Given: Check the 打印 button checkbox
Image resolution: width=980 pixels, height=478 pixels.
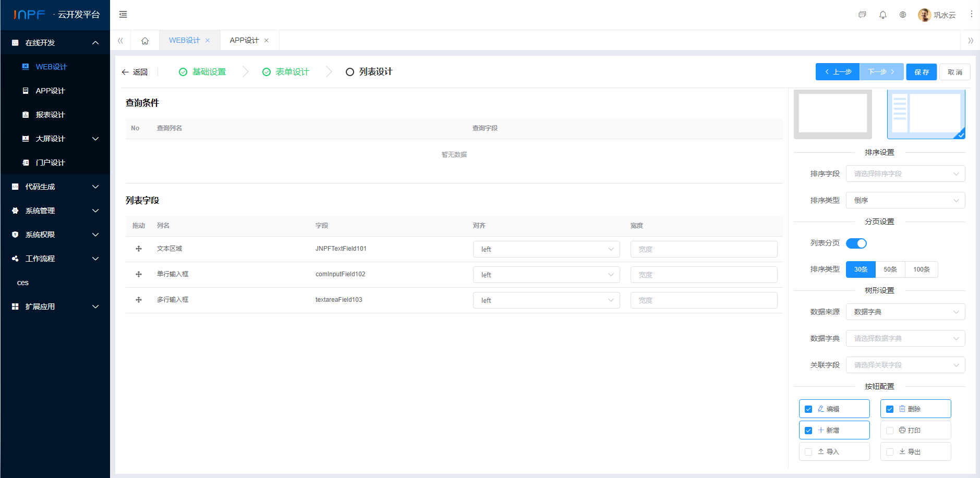Looking at the screenshot, I should point(890,431).
